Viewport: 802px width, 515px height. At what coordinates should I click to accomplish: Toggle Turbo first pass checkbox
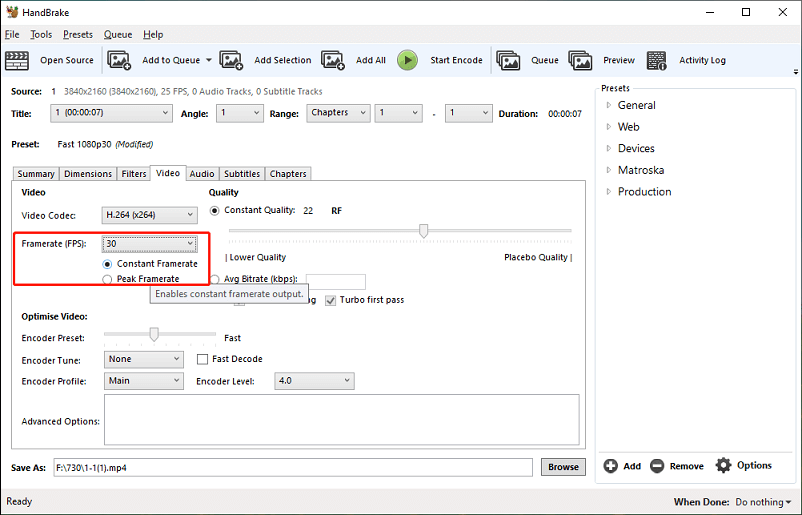point(330,301)
